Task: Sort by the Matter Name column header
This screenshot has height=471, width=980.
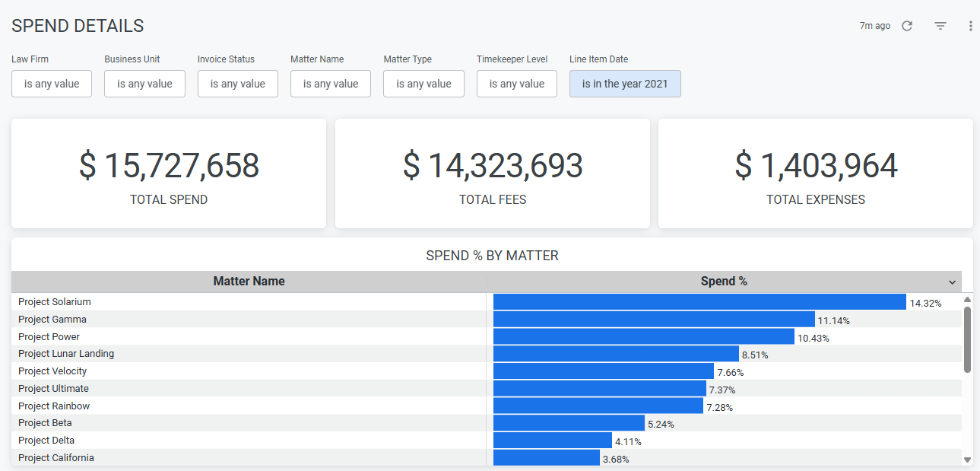Action: (x=249, y=282)
